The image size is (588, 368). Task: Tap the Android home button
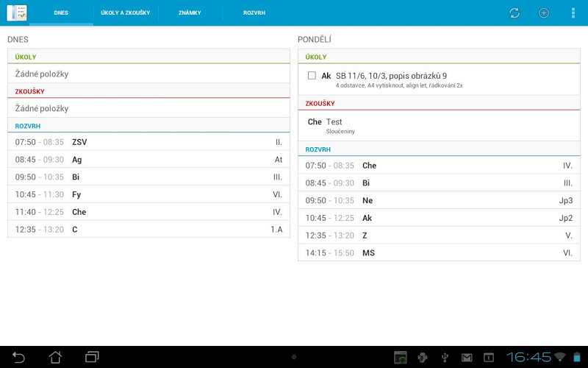tap(56, 357)
